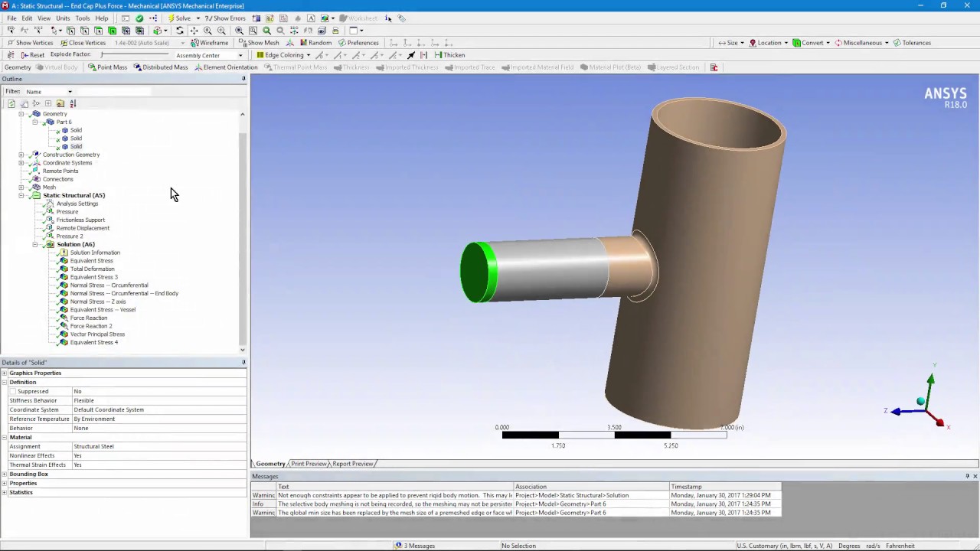Expand the Coordinate Systems node
Image resolution: width=980 pixels, height=551 pixels.
point(21,163)
